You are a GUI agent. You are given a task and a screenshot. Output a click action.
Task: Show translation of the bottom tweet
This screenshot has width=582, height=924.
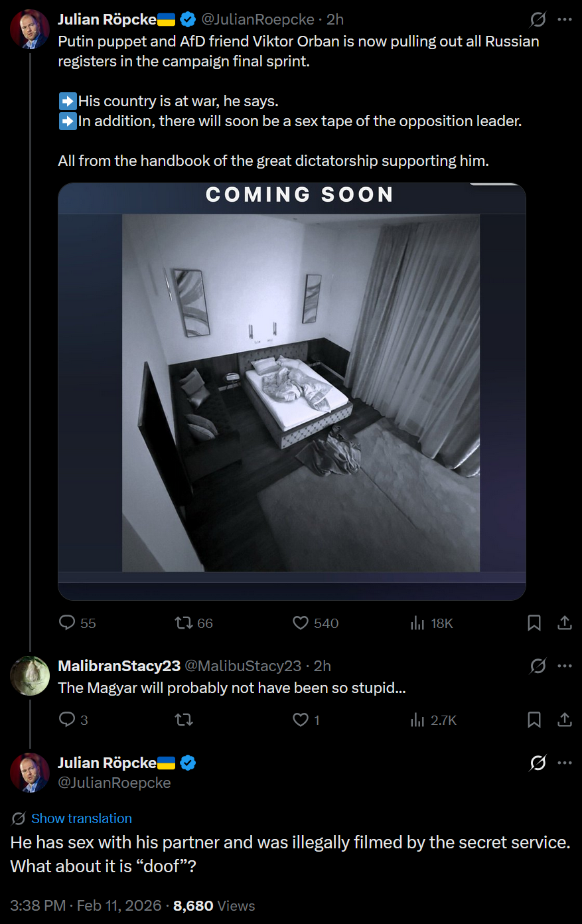tap(81, 818)
